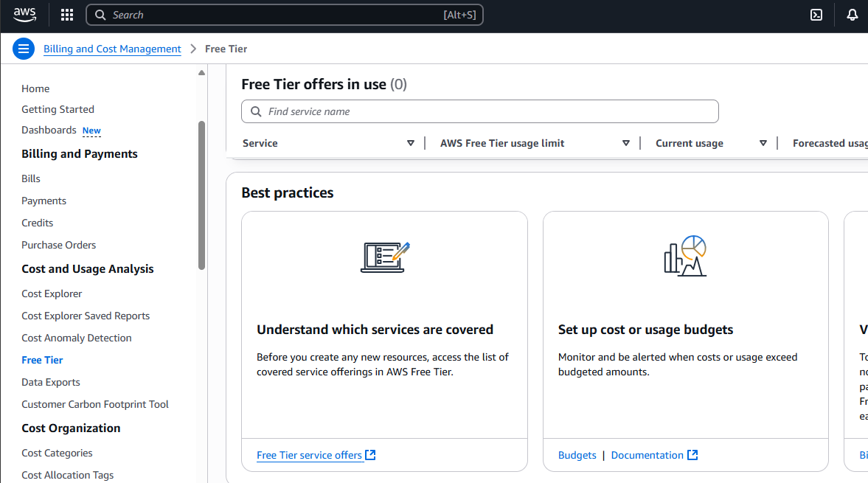Sort by the Service column arrow
Viewport: 868px width, 483px height.
(411, 143)
